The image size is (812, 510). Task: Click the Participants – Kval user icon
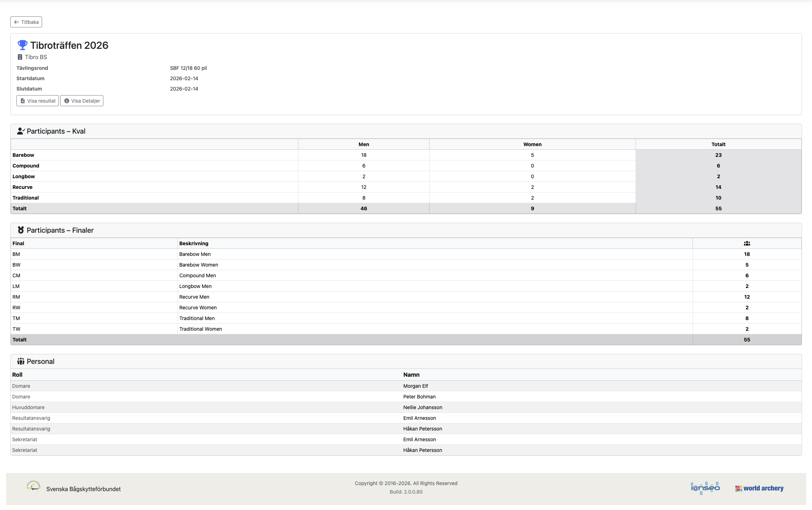(21, 131)
